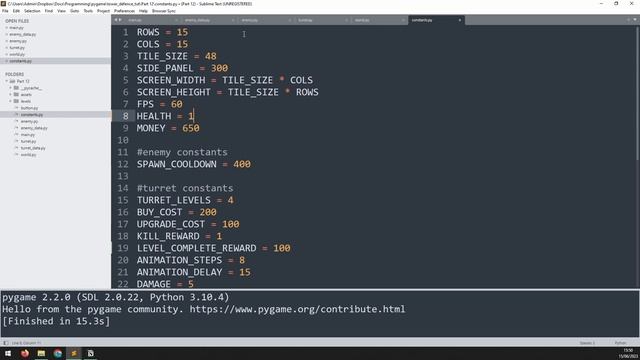
Task: Collapse the Part 12 root folder
Action: [x=7, y=81]
